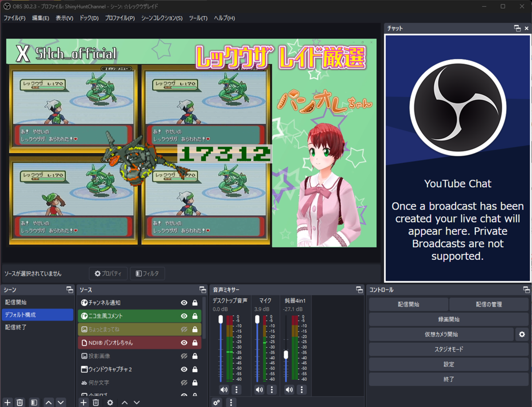Unlock the ちょっとまってね source lock
Screen dimensions: 532x407
point(195,329)
